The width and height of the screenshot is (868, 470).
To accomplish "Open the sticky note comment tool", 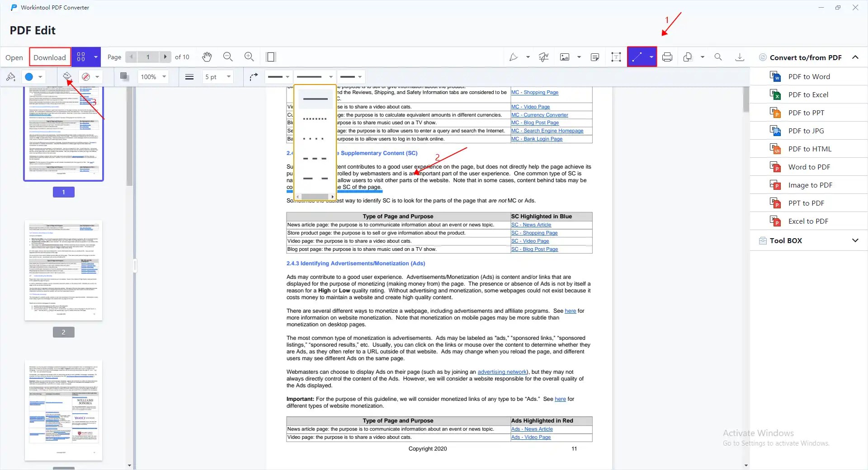I will tap(594, 57).
